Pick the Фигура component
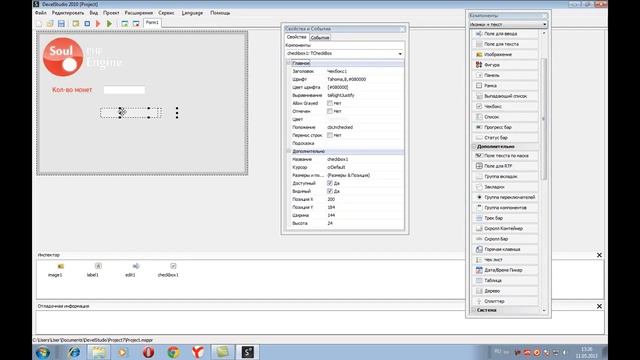The image size is (640, 360). (x=505, y=65)
